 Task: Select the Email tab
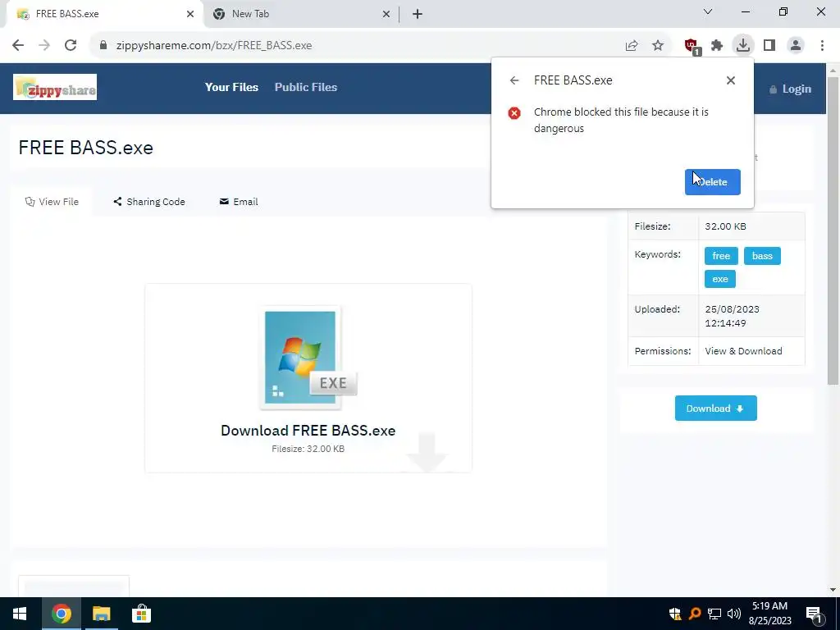[x=239, y=202]
